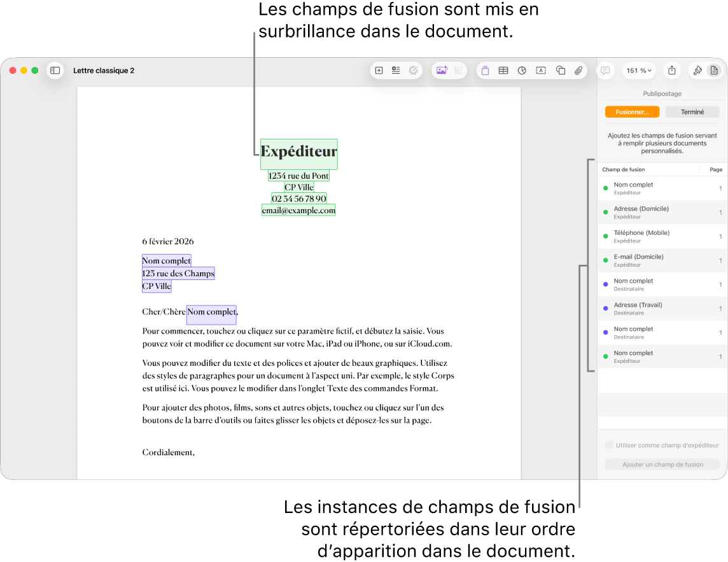728x562 pixels.
Task: Close the window with red button
Action: [x=13, y=71]
